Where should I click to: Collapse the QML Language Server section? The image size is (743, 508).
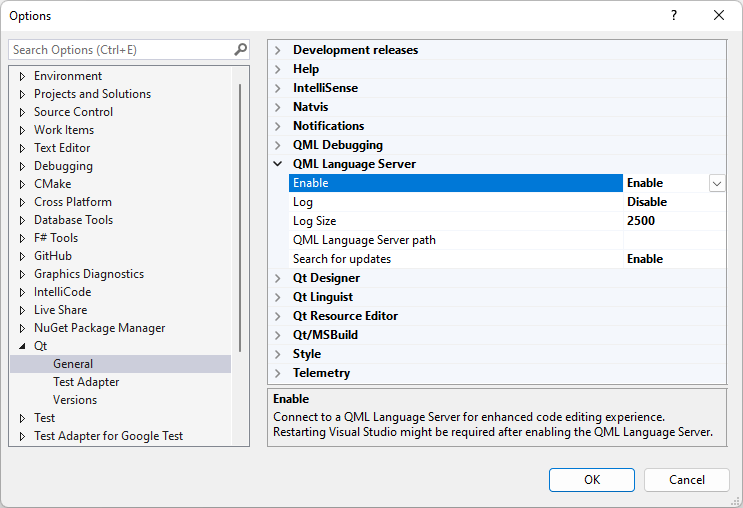(x=278, y=164)
